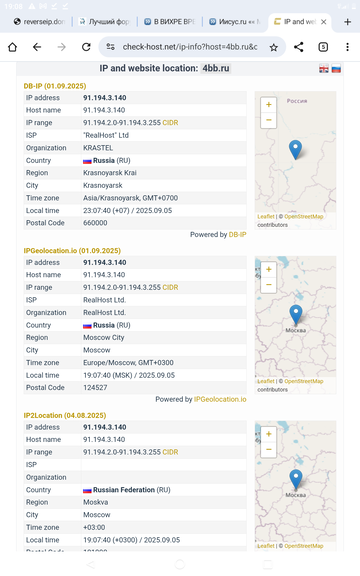Open Leaflet link under the DB-IP map
This screenshot has width=360, height=576.
tap(266, 216)
